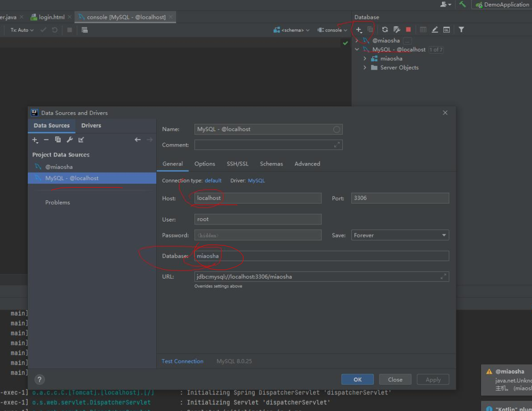Open DemoApplication run configuration dropdown

click(502, 5)
